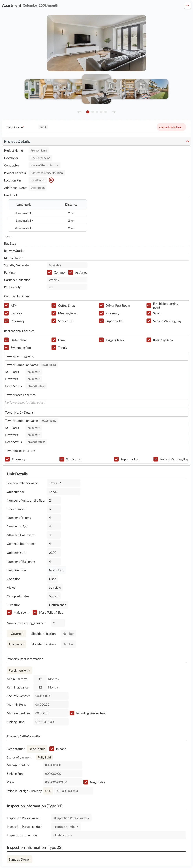Click the Distance column header
This screenshot has width=193, height=868.
[x=71, y=204]
